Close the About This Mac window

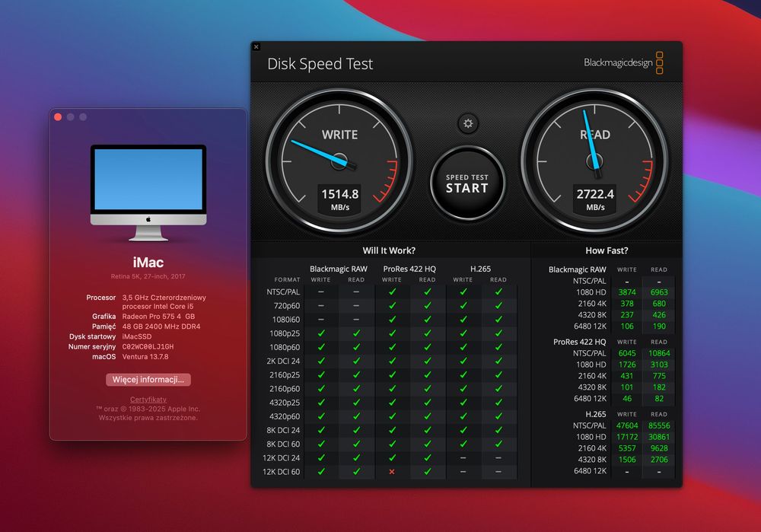(x=58, y=117)
